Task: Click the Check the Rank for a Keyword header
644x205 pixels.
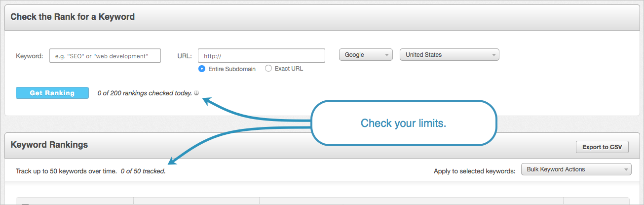Action: tap(73, 17)
